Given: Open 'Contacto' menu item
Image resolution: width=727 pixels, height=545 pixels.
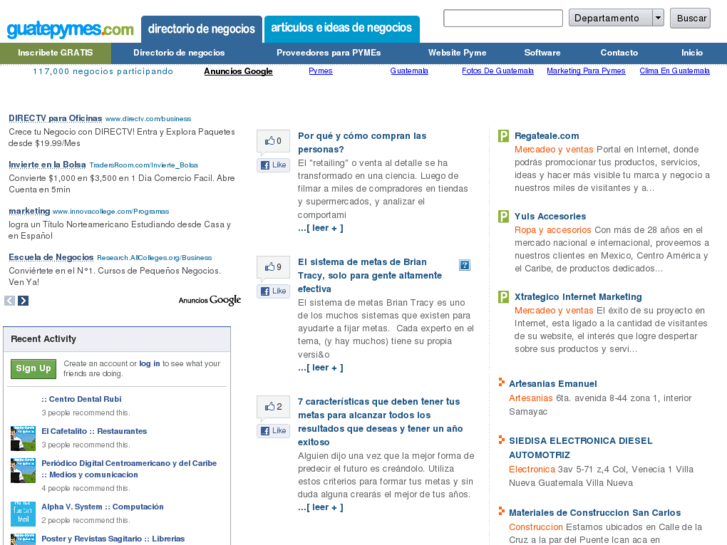Looking at the screenshot, I should pyautogui.click(x=619, y=53).
